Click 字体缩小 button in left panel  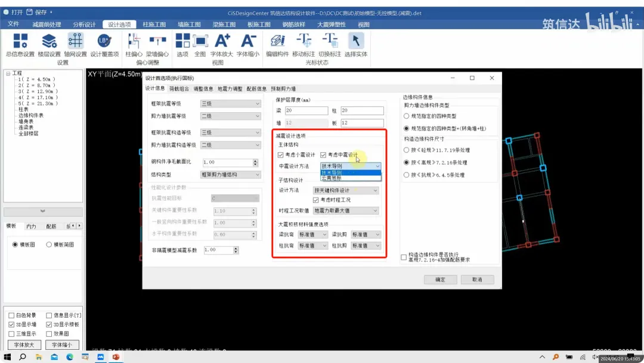point(62,345)
